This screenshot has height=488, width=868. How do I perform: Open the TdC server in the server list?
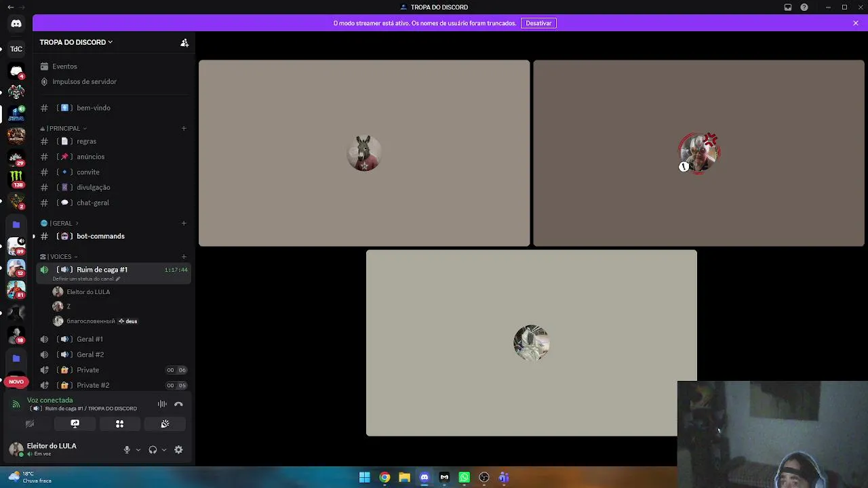16,49
